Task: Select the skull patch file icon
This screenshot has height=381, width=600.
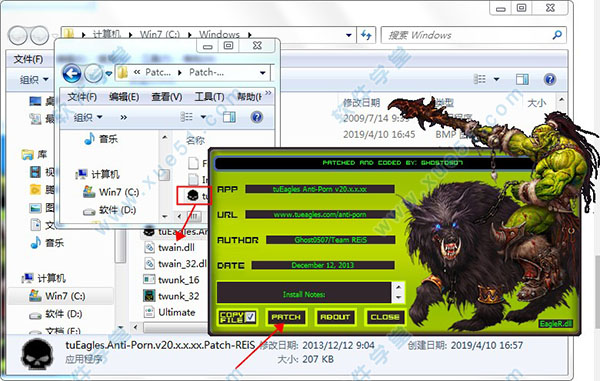Action: pyautogui.click(x=192, y=195)
